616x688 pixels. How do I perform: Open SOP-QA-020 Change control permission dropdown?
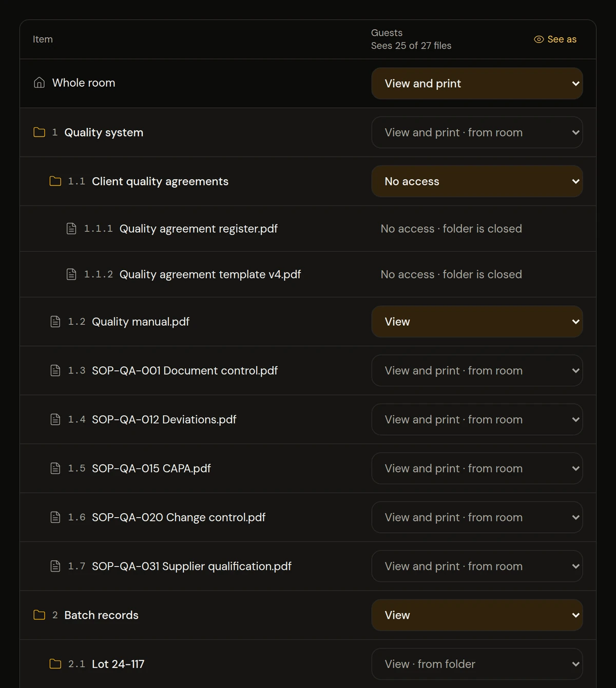pyautogui.click(x=477, y=517)
